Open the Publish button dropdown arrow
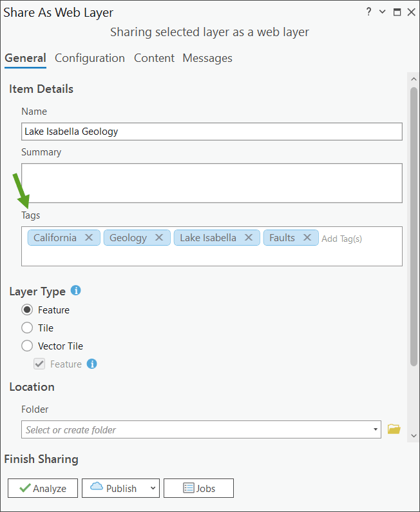 click(153, 488)
